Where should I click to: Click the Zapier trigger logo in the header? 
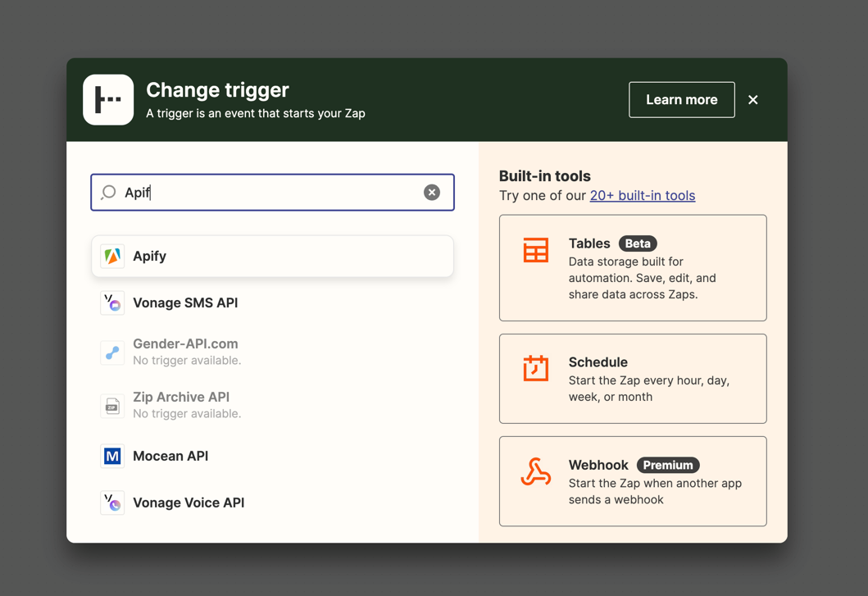pos(108,99)
